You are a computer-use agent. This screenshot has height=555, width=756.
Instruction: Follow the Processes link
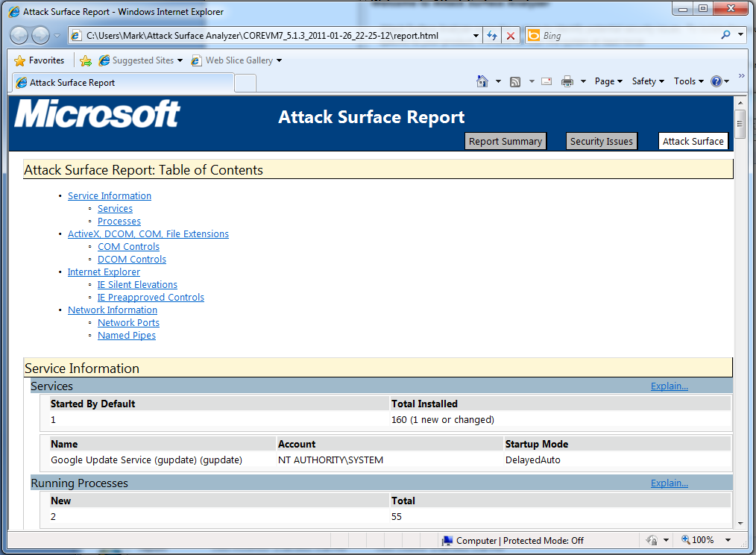point(119,222)
